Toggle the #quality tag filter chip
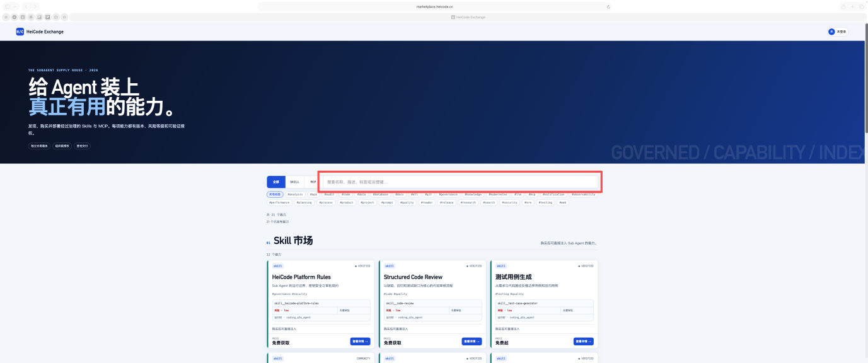This screenshot has height=363, width=868. point(407,202)
